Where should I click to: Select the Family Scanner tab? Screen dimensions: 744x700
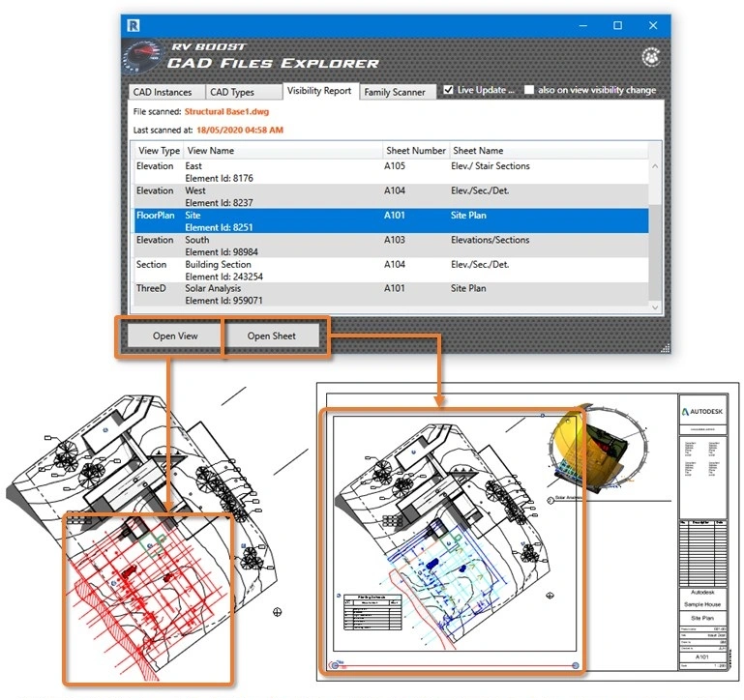395,93
